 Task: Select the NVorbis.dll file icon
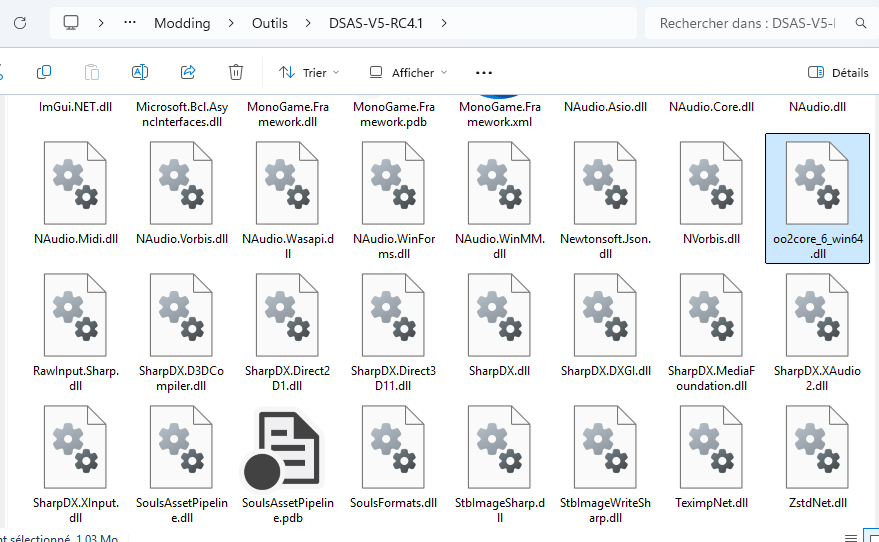click(x=711, y=183)
